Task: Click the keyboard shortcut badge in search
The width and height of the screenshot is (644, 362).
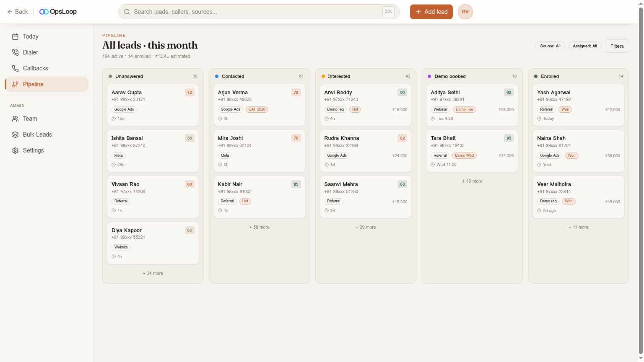Action: (388, 12)
